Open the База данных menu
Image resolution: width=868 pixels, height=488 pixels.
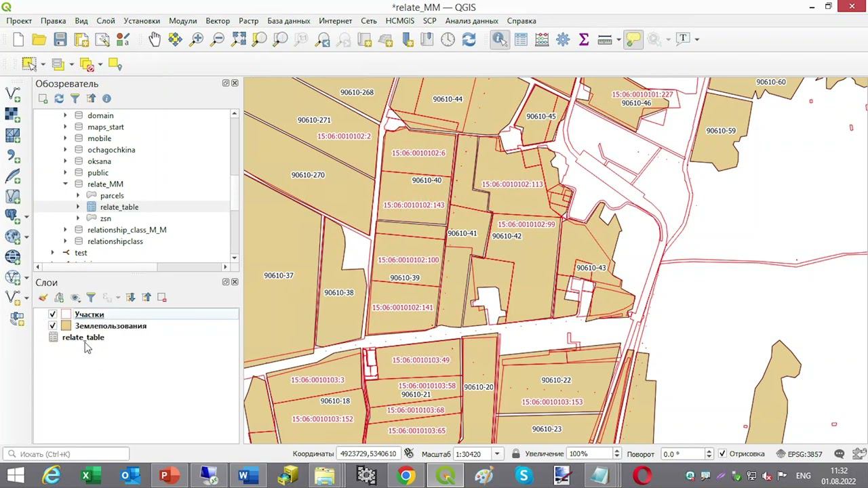288,21
